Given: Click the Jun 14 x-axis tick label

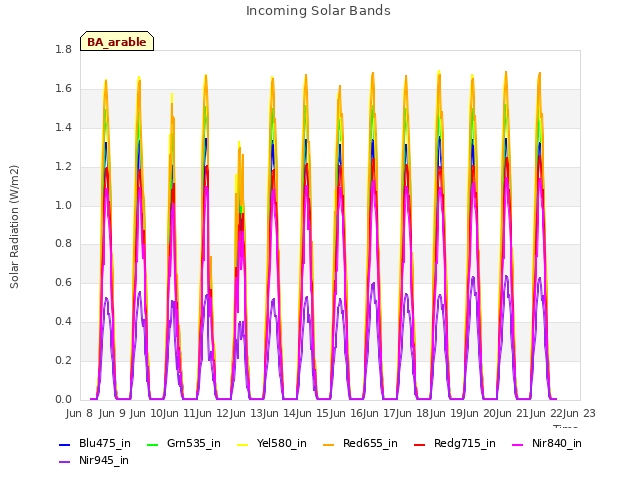Looking at the screenshot, I should 279,413.
